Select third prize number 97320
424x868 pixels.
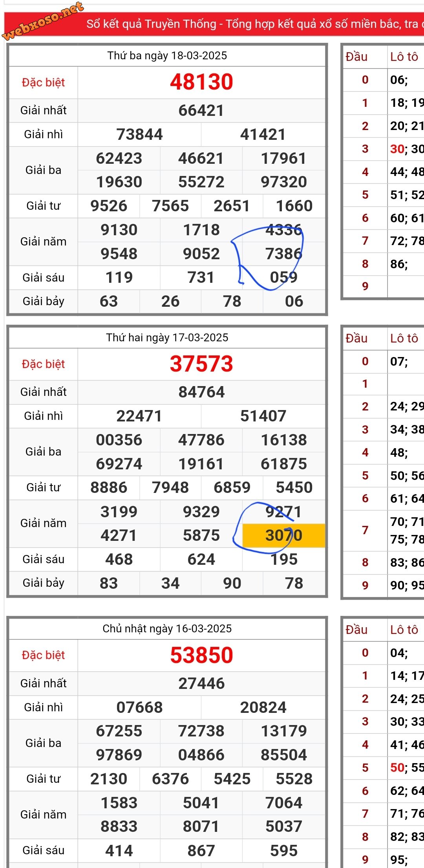[x=284, y=182]
